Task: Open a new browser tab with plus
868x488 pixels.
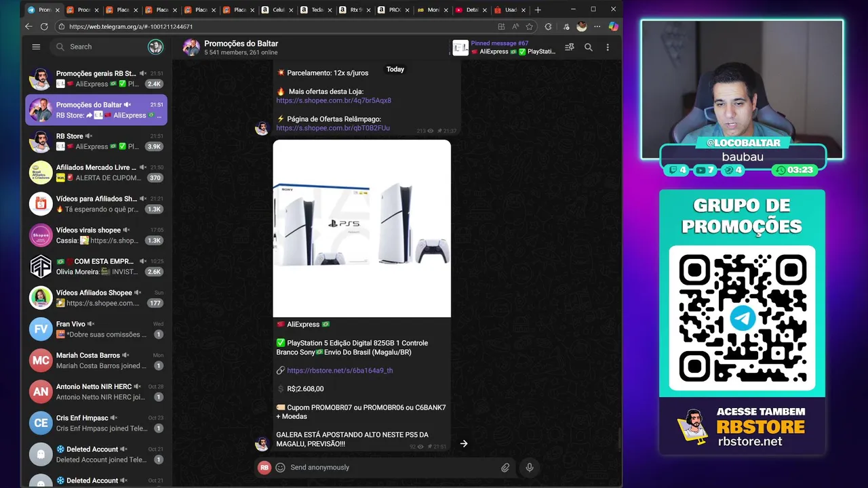Action: click(538, 9)
